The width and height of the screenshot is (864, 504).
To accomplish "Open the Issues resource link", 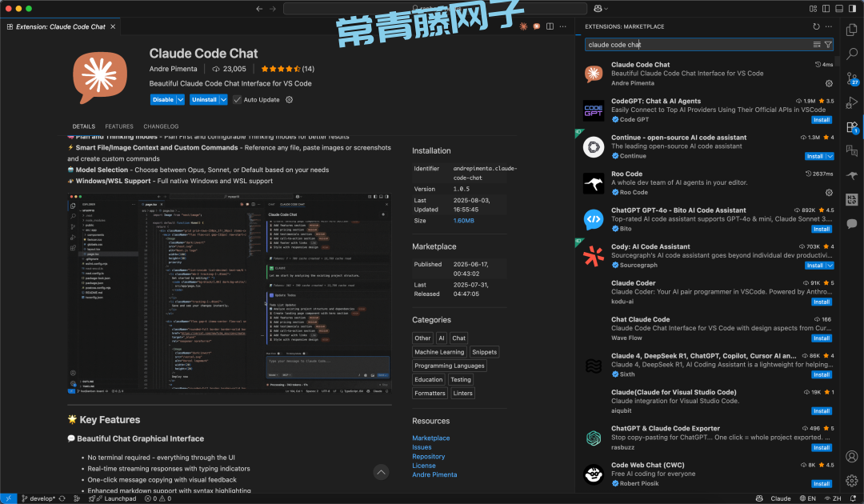I will coord(422,447).
